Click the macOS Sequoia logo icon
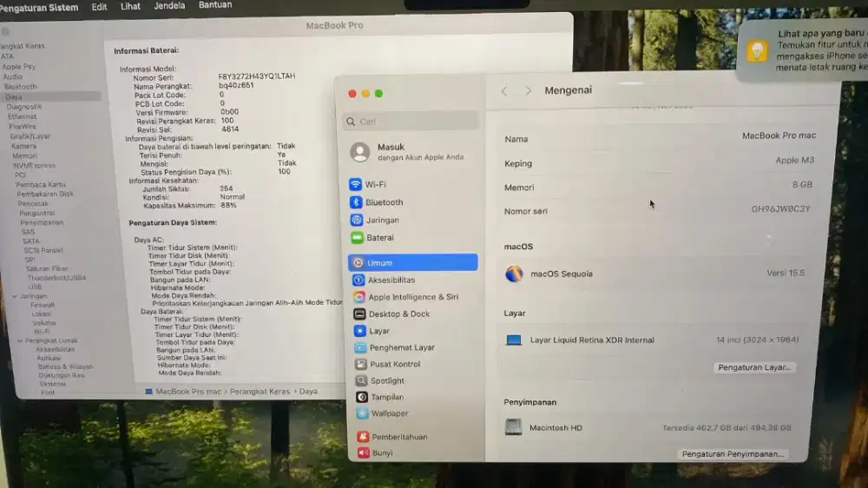This screenshot has width=868, height=488. (514, 274)
